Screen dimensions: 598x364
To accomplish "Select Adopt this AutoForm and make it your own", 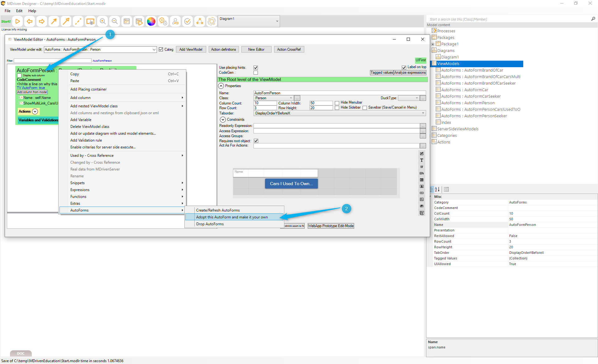I will click(232, 217).
